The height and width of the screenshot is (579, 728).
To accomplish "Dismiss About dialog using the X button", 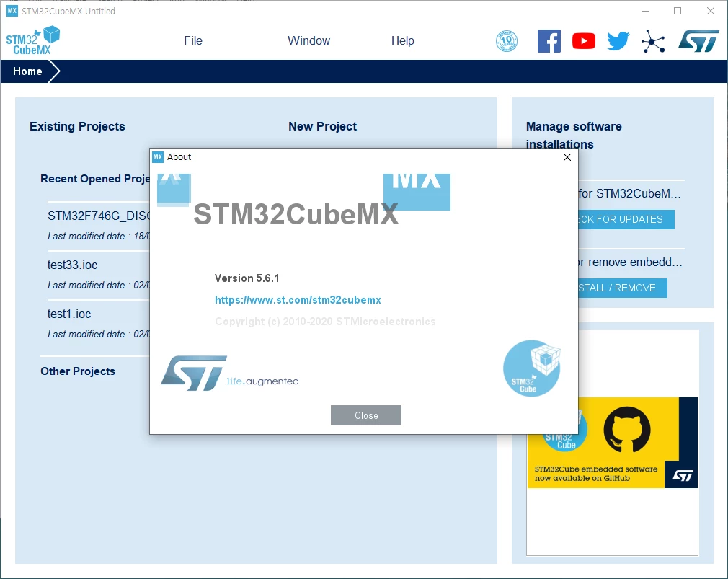I will [x=567, y=157].
